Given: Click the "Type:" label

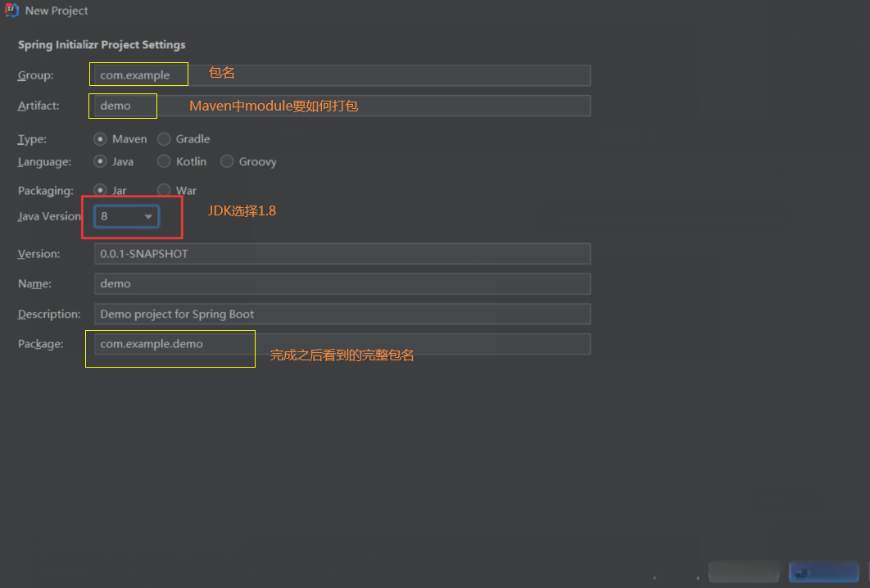Looking at the screenshot, I should (32, 138).
